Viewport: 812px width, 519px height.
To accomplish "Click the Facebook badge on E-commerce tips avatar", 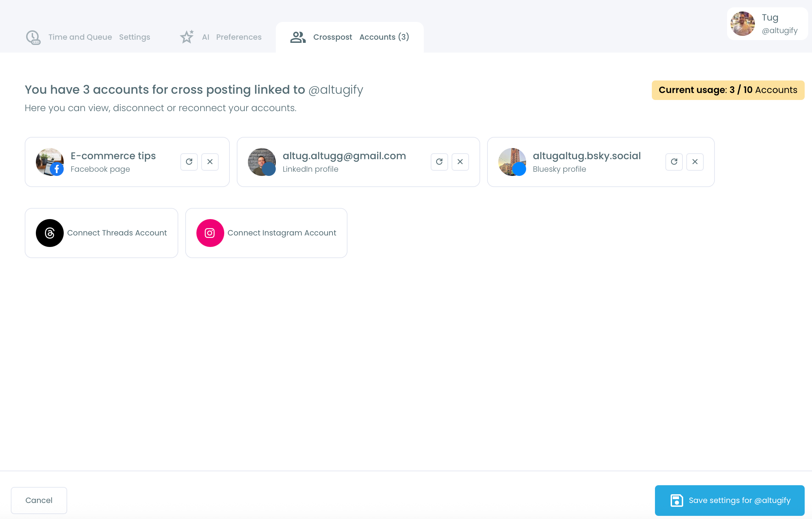I will (57, 169).
